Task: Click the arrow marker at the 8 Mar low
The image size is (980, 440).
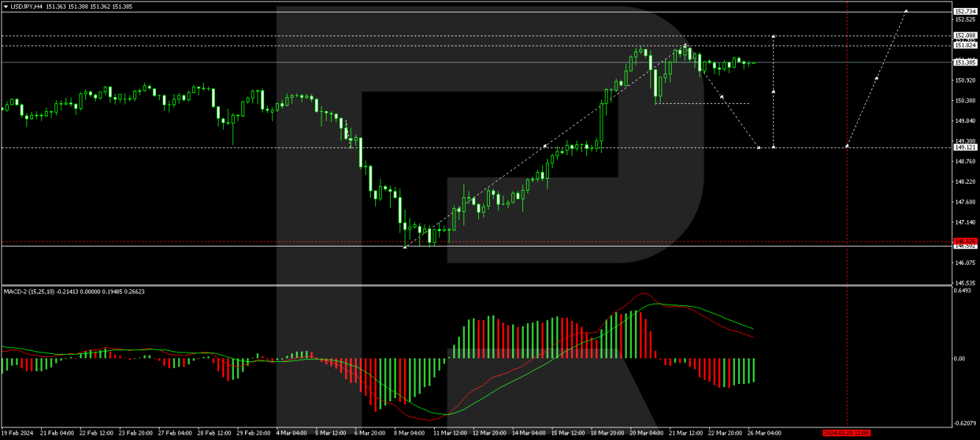Action: pyautogui.click(x=405, y=246)
